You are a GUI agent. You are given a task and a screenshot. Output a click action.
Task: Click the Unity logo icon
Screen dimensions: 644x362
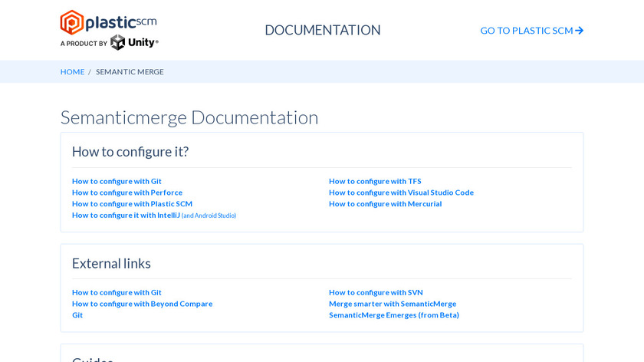[118, 42]
